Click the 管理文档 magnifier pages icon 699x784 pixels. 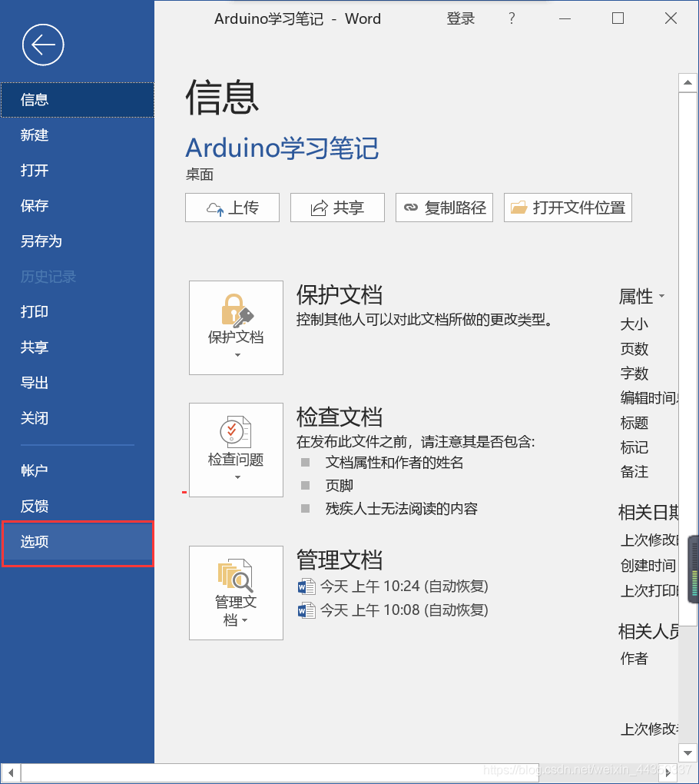pos(235,576)
